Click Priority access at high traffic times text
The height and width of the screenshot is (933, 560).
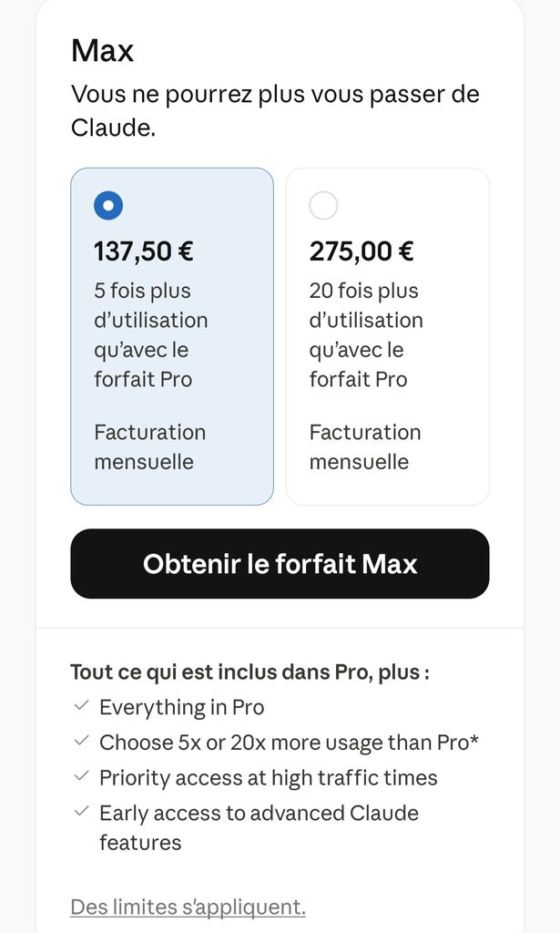[x=268, y=778]
